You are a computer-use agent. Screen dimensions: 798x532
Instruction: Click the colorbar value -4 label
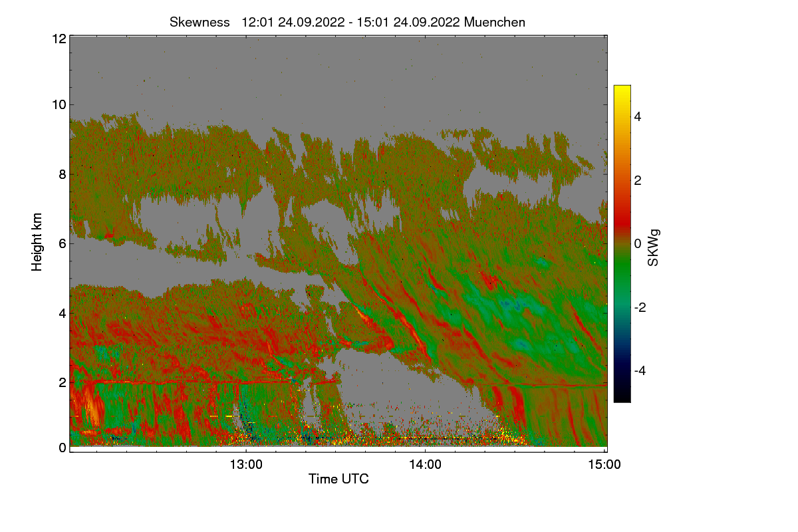pos(640,370)
